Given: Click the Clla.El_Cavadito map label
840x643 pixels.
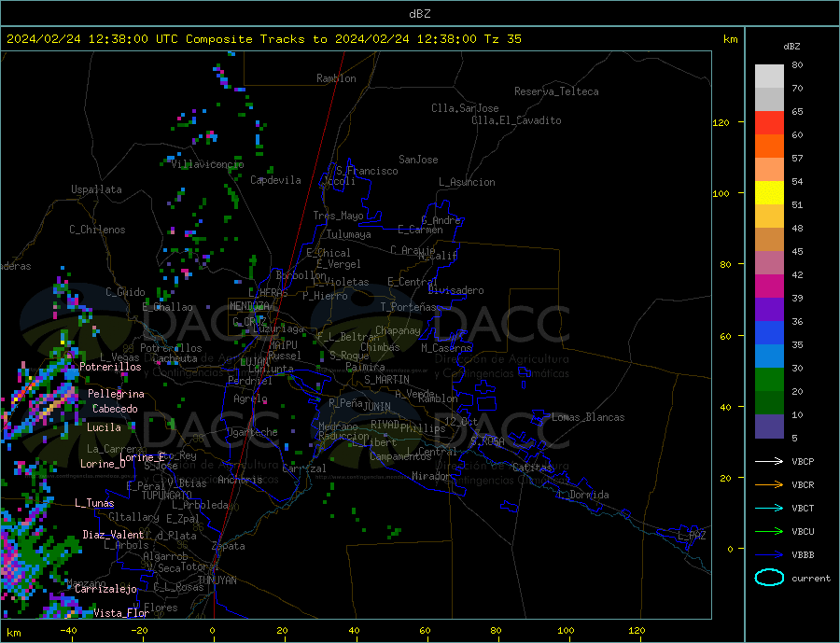Looking at the screenshot, I should [x=516, y=120].
